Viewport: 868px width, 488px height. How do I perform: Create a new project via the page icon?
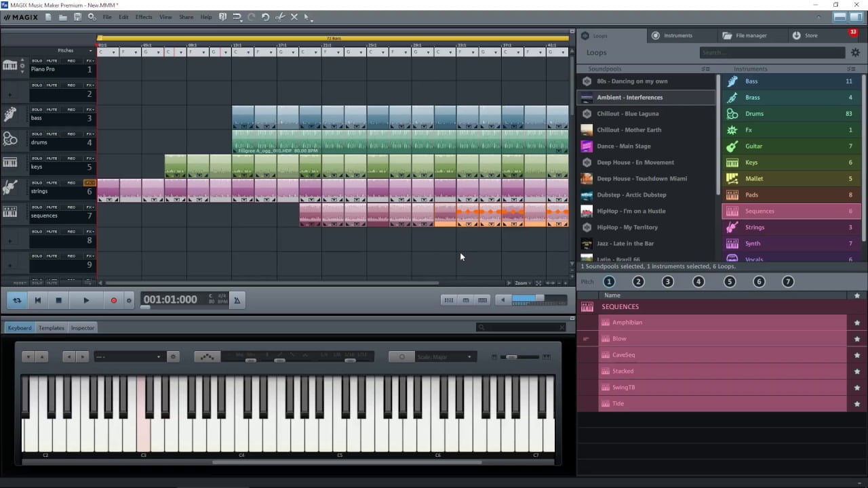48,17
